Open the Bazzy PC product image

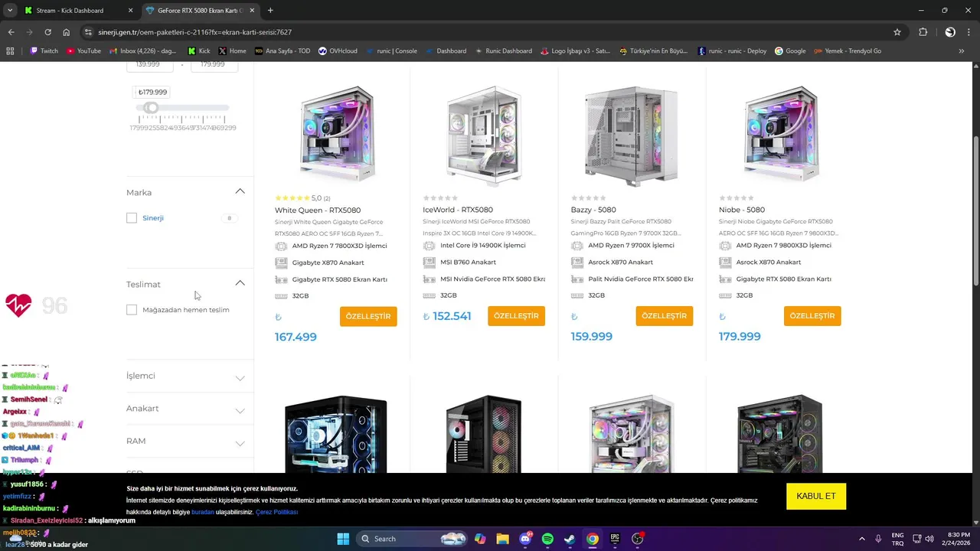(632, 135)
